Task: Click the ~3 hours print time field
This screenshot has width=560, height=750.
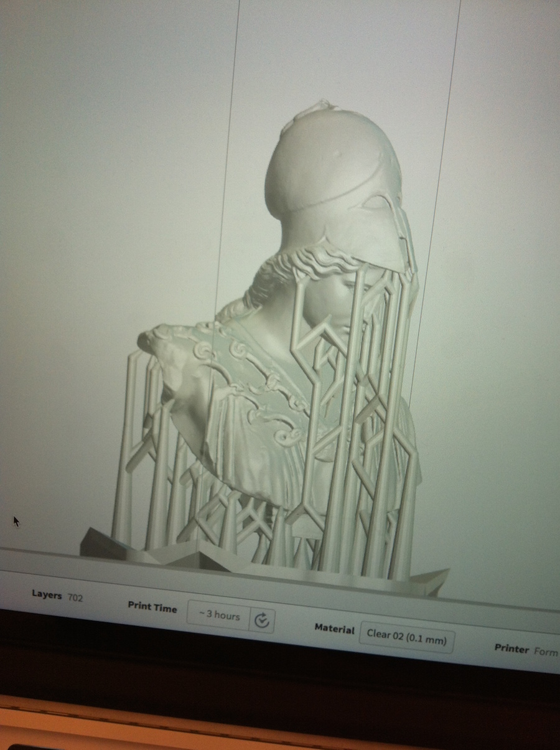Action: pos(219,615)
